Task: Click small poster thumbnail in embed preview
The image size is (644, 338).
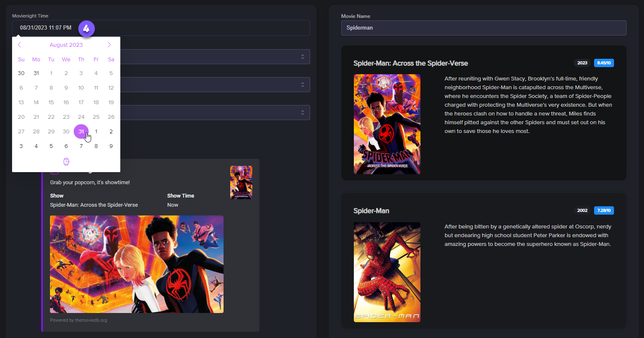Action: click(x=241, y=183)
